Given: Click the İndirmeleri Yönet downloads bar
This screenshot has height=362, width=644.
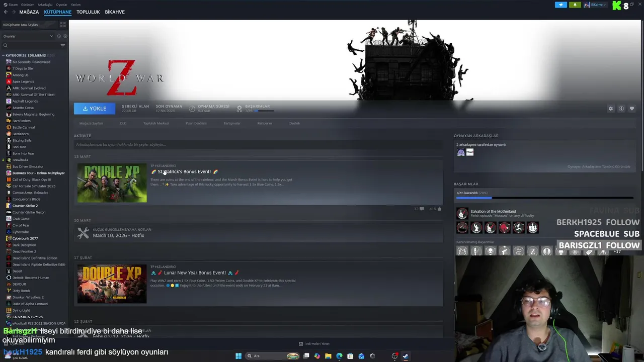Looking at the screenshot, I should coord(314,344).
